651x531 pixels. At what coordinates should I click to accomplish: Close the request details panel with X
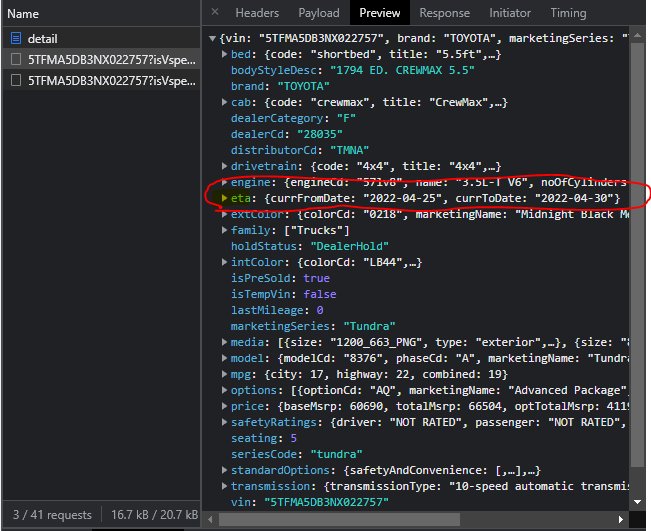[215, 12]
